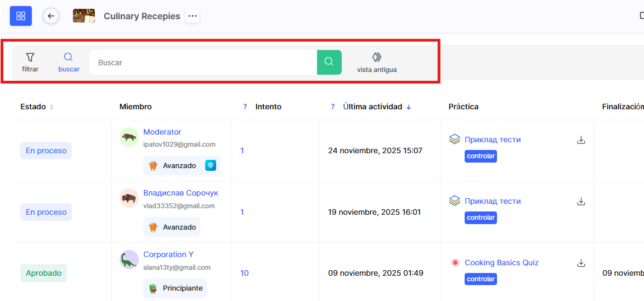Download Moderator's Приклад тести result

point(581,140)
